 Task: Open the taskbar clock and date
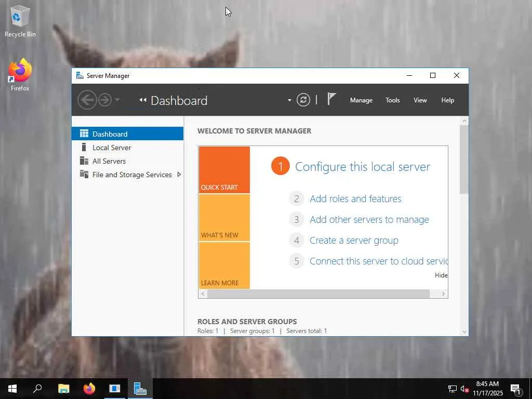pos(487,389)
